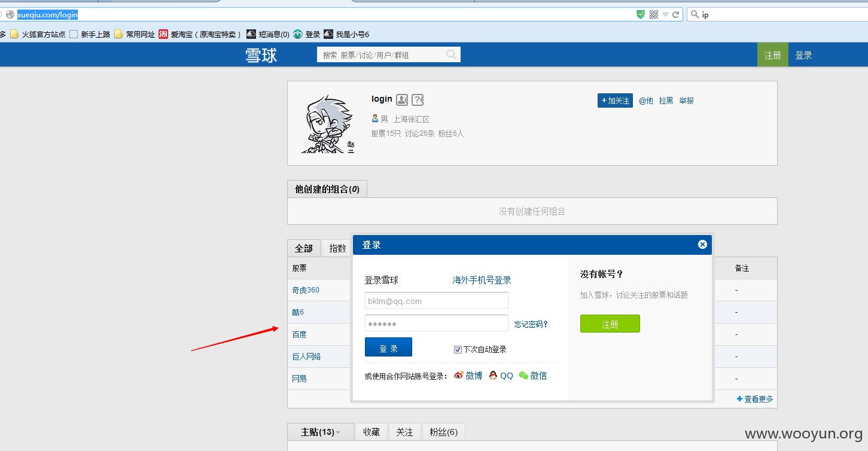Viewport: 868px width, 451px height.
Task: Open the 新手上路 bookmark
Action: 90,34
